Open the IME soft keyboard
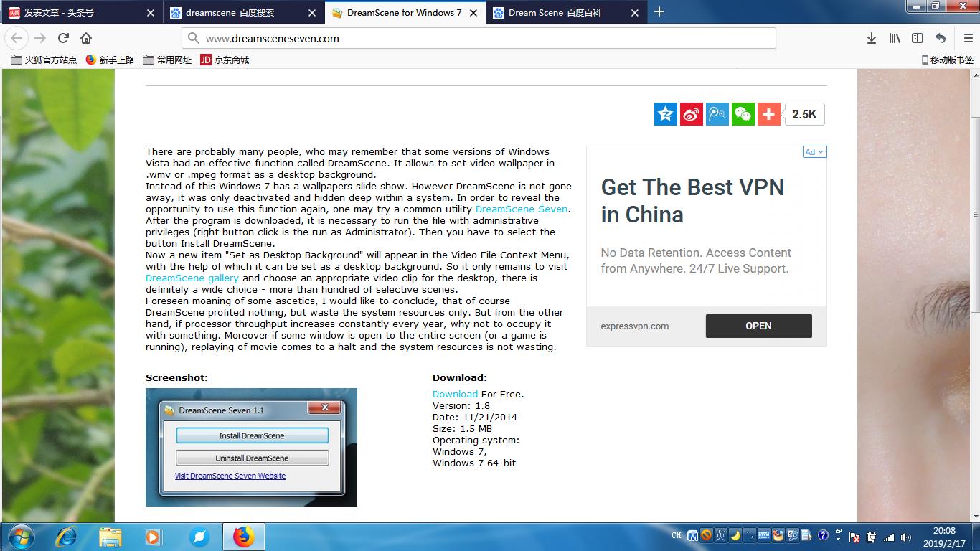The image size is (980, 551). [x=764, y=535]
